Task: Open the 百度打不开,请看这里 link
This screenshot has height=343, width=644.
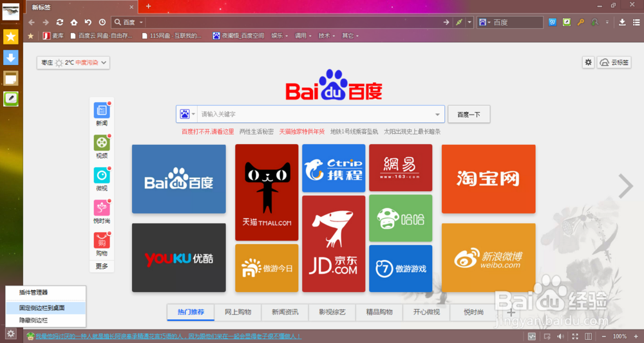Action: point(208,132)
